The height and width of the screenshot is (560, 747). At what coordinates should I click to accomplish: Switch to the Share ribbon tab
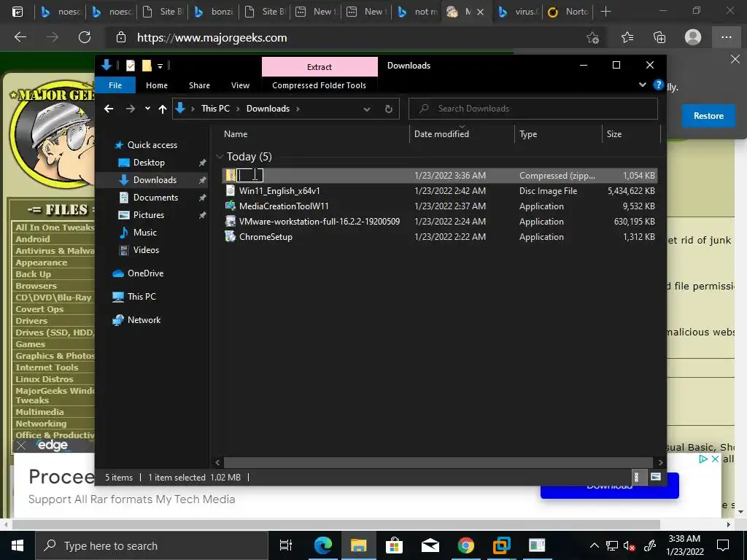pyautogui.click(x=199, y=85)
